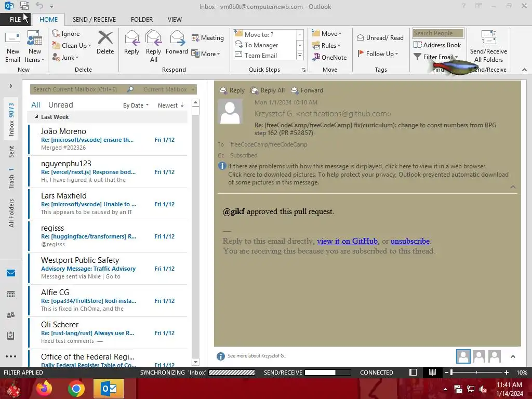Open Westport Public Safety email
Screen dimensions: 532x399
point(108,268)
